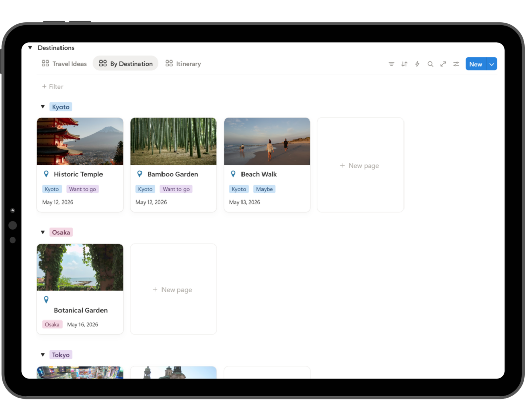Image resolution: width=525 pixels, height=420 pixels.
Task: Open the Botanical Garden card thumbnail
Action: [x=79, y=267]
